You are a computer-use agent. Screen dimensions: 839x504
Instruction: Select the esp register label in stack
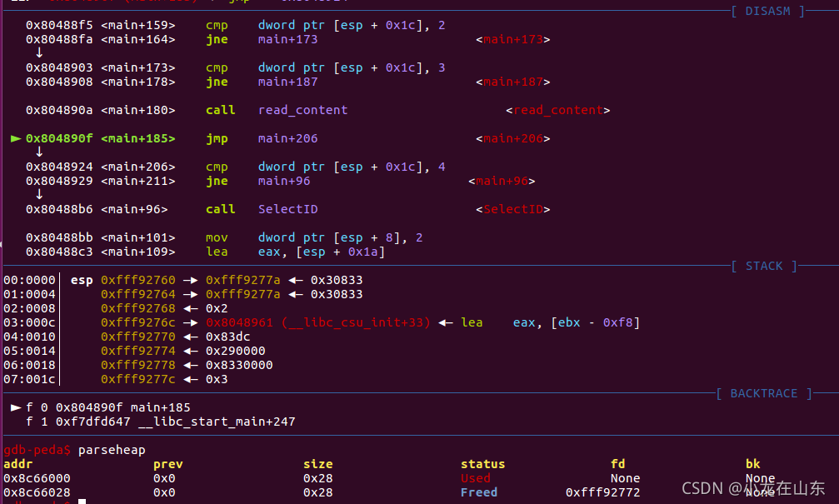point(82,281)
